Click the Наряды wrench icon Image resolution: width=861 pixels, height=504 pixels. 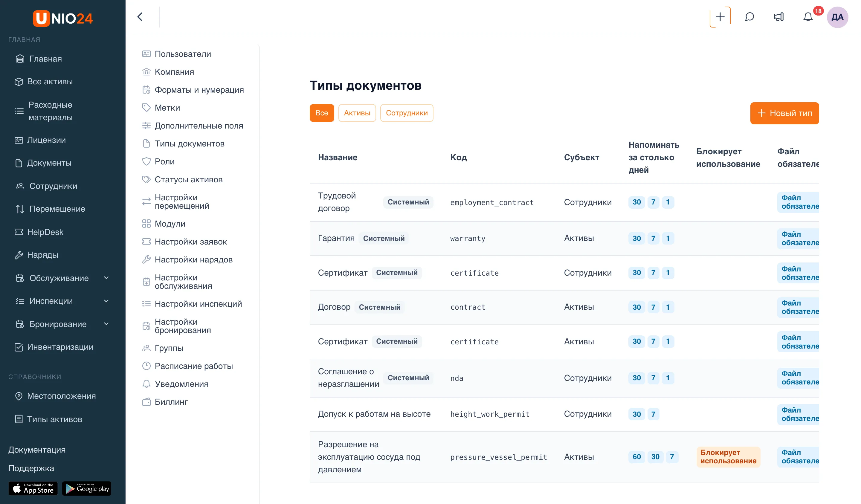pyautogui.click(x=19, y=255)
